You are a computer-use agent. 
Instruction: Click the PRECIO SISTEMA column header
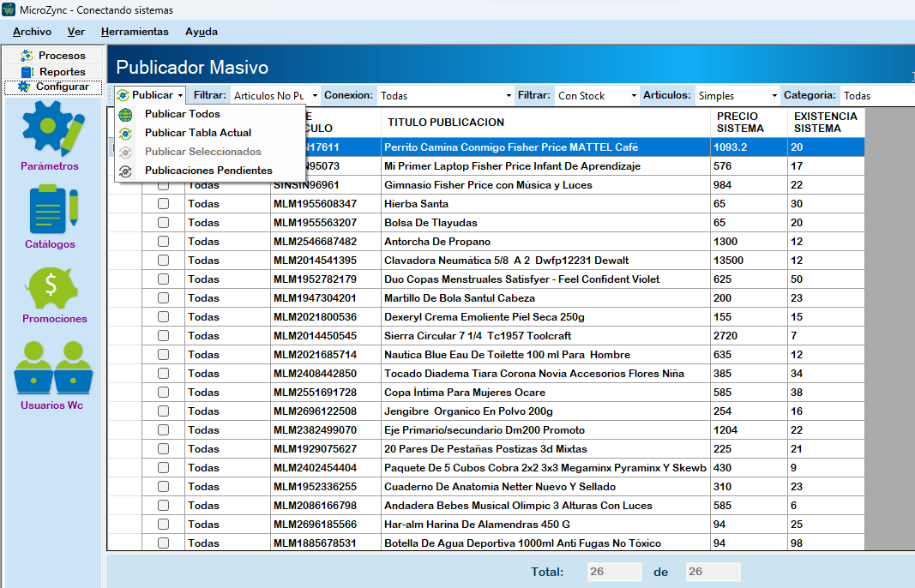pyautogui.click(x=740, y=123)
